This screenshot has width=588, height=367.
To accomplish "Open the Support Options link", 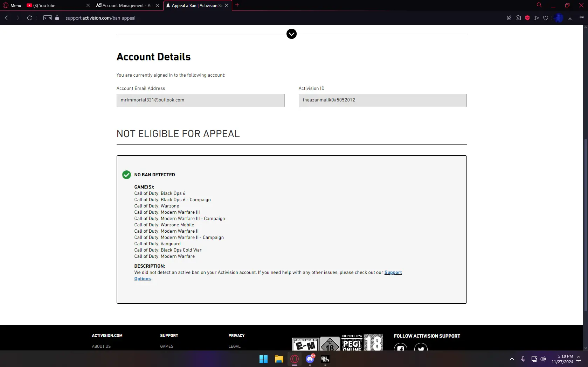I will point(393,273).
